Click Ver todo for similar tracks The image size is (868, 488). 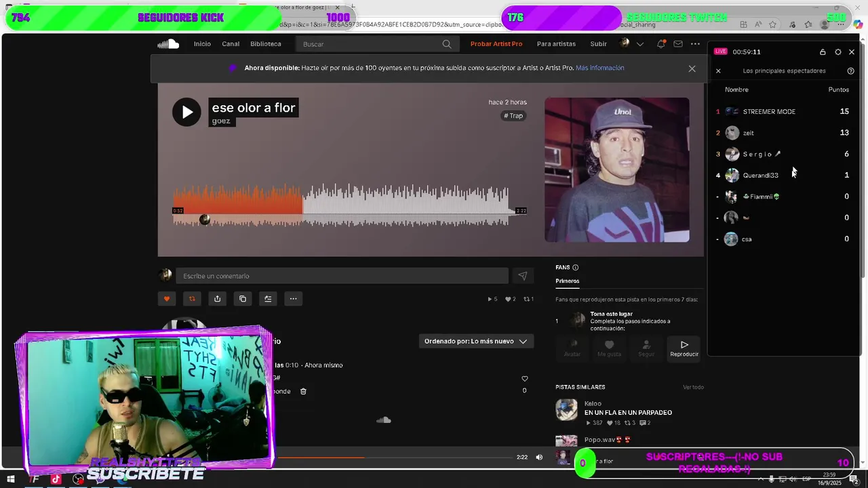coord(693,387)
